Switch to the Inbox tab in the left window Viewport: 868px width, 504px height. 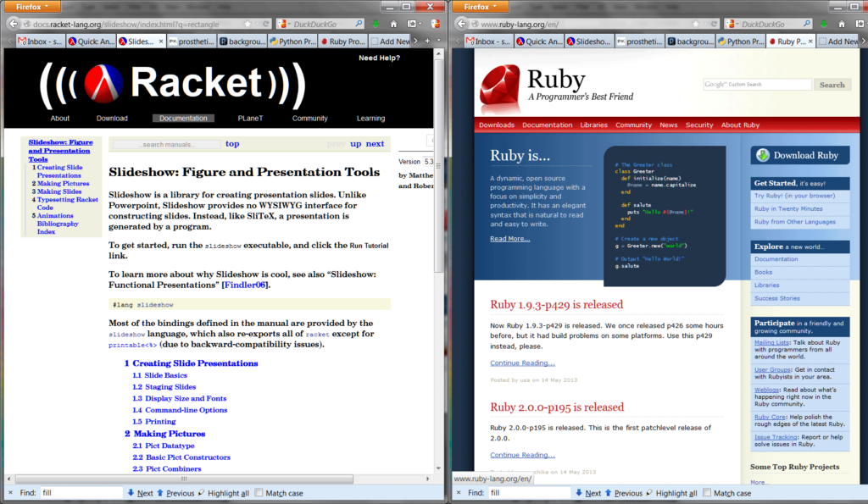(41, 41)
